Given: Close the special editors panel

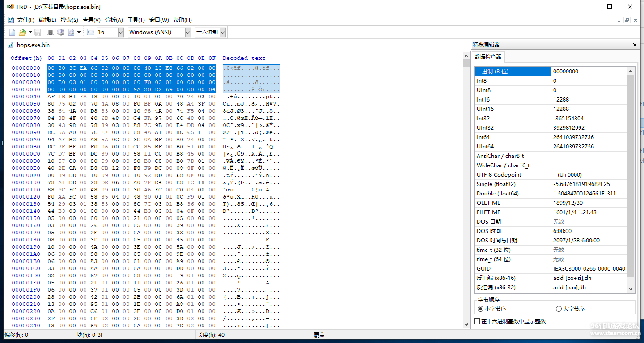Looking at the screenshot, I should click(x=635, y=45).
